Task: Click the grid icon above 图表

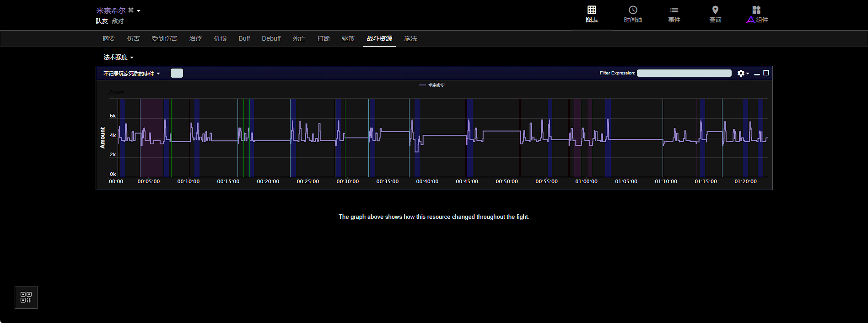Action: pos(592,10)
